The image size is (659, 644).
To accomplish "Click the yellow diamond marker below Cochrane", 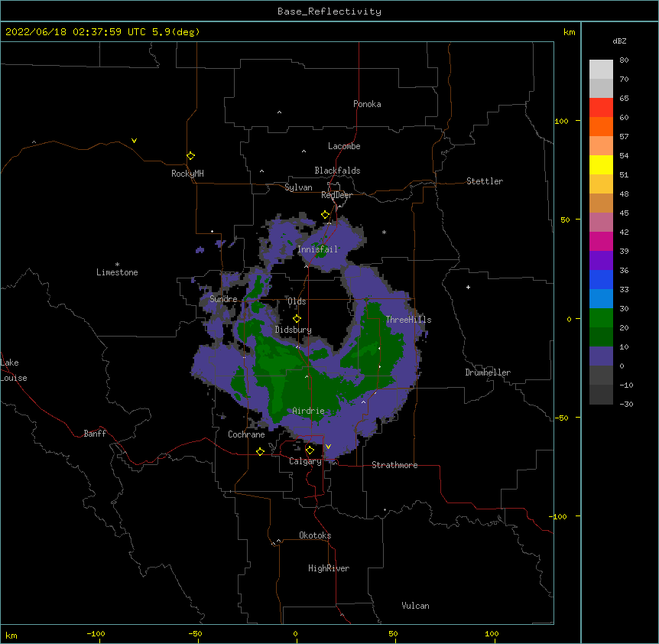I will tap(260, 451).
